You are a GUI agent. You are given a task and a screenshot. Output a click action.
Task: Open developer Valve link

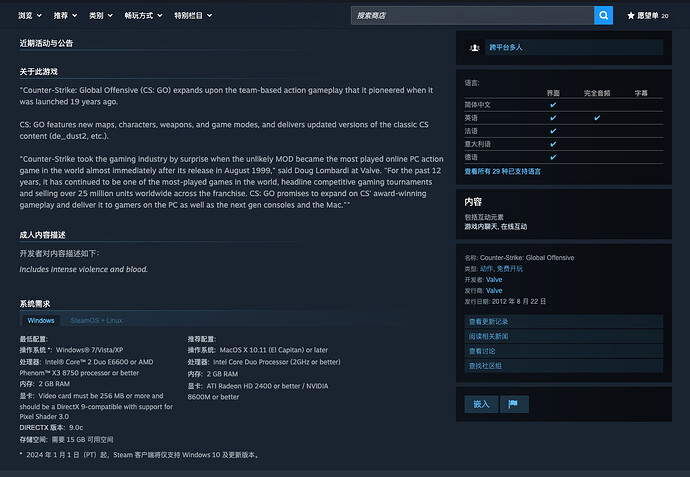[494, 279]
